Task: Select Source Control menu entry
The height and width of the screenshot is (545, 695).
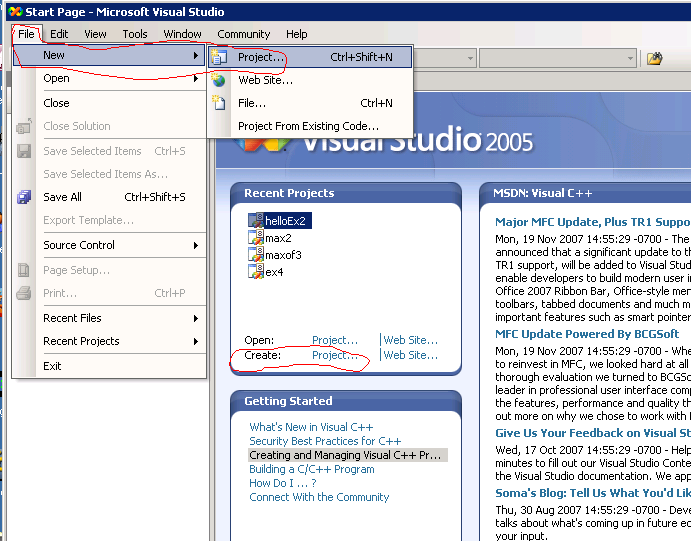Action: click(x=109, y=245)
